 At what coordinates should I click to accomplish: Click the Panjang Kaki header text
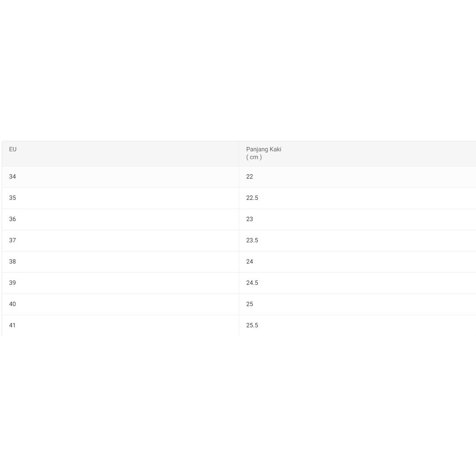pyautogui.click(x=264, y=150)
